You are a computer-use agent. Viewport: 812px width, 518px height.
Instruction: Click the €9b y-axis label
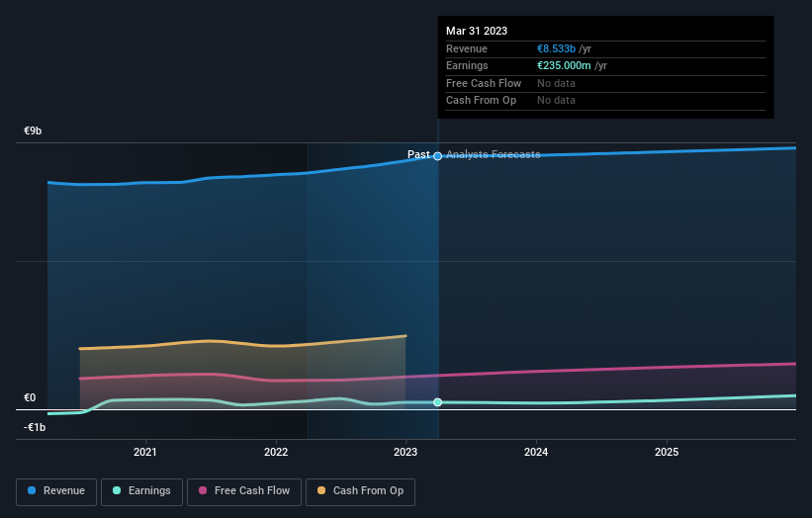(33, 130)
